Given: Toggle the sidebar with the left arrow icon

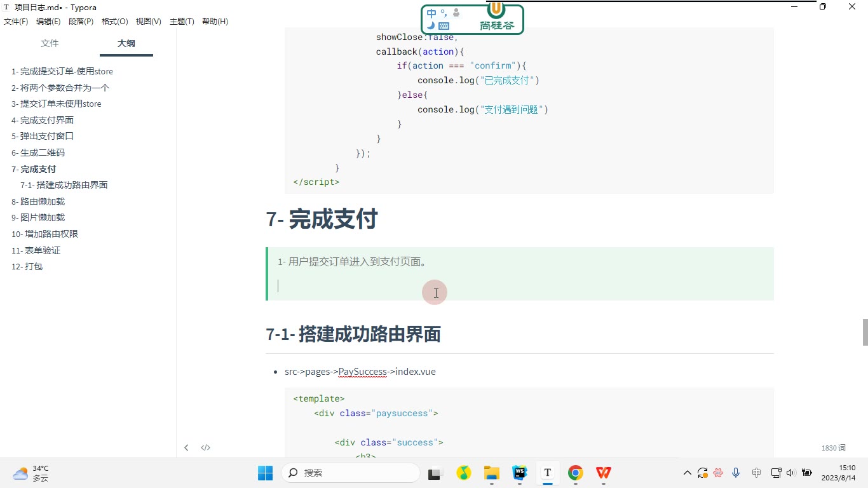Looking at the screenshot, I should point(186,448).
